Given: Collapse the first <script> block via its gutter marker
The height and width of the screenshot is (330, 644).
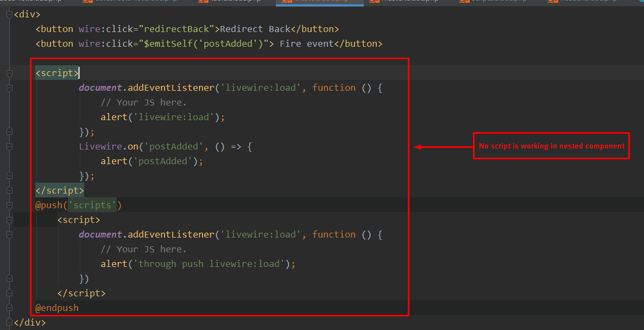Looking at the screenshot, I should 8,72.
